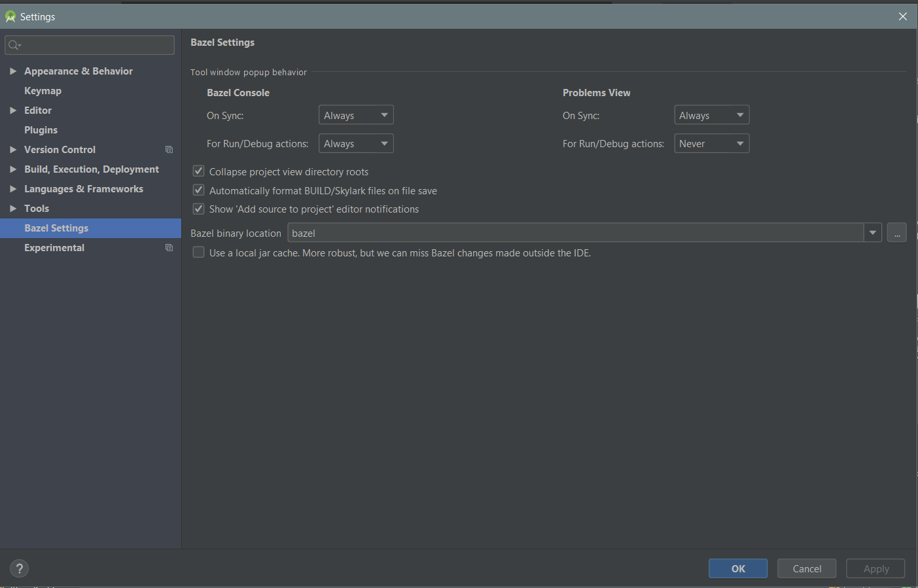Enable the local jar cache option
The width and height of the screenshot is (918, 588).
point(198,252)
